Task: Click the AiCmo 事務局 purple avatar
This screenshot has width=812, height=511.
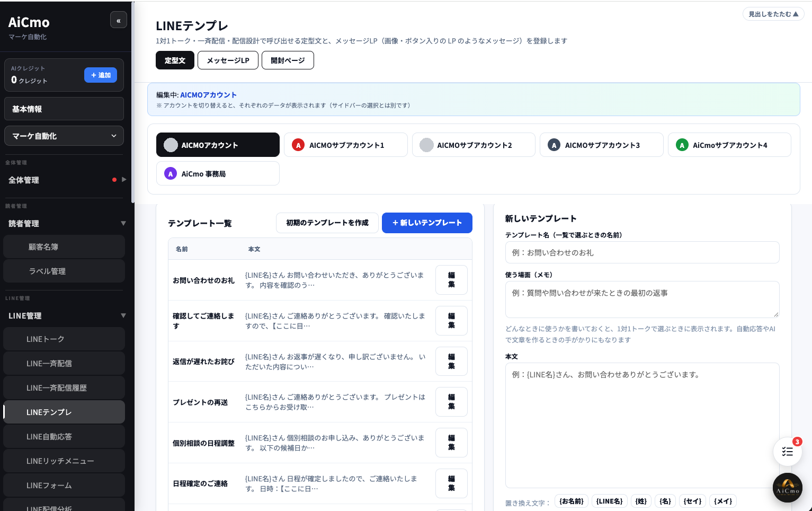Action: 171,174
